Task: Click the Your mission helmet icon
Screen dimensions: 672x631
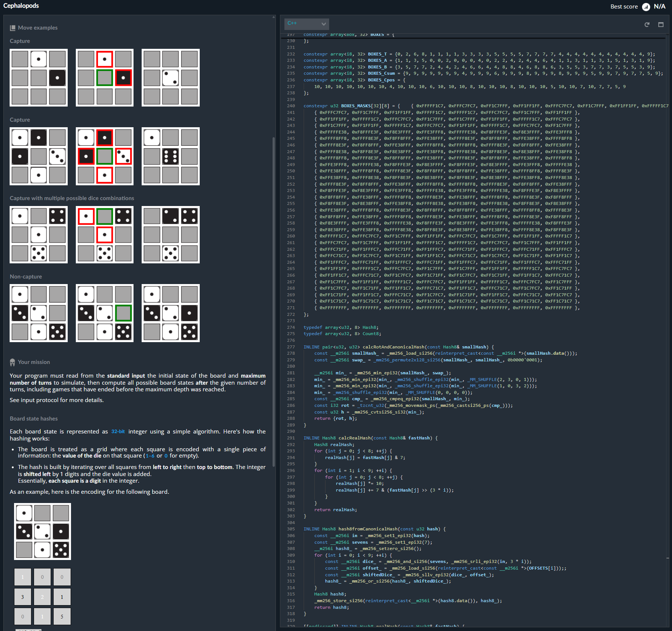Action: pos(13,362)
